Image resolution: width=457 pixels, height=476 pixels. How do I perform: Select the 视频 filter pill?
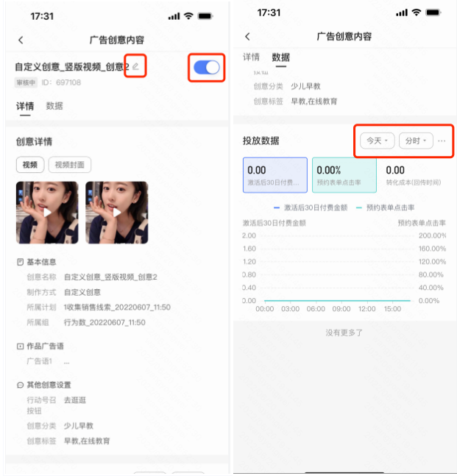(30, 165)
